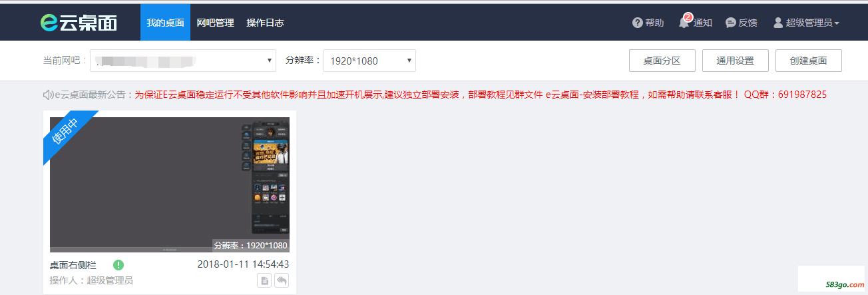Select the 桌面右侧栏 desktop thumbnail
Viewport: 868px width, 295px height.
[x=170, y=184]
